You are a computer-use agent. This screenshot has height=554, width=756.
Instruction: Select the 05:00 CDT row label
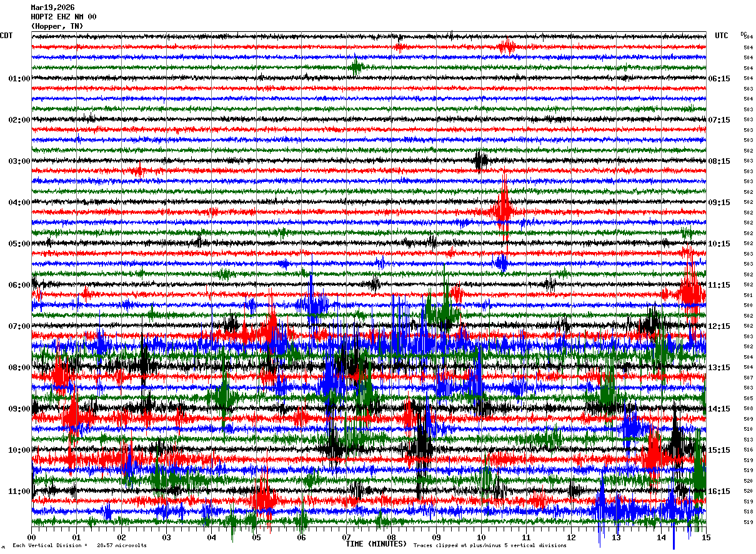click(19, 244)
